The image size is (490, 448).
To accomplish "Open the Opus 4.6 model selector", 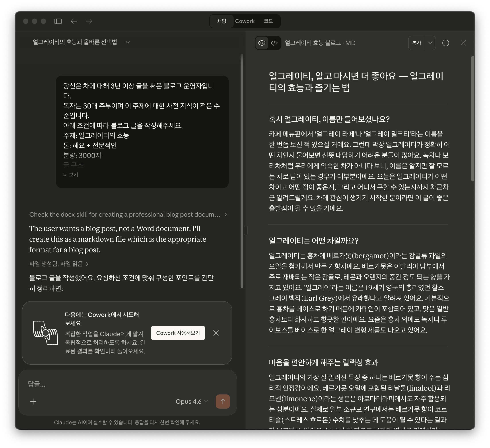I will click(192, 402).
